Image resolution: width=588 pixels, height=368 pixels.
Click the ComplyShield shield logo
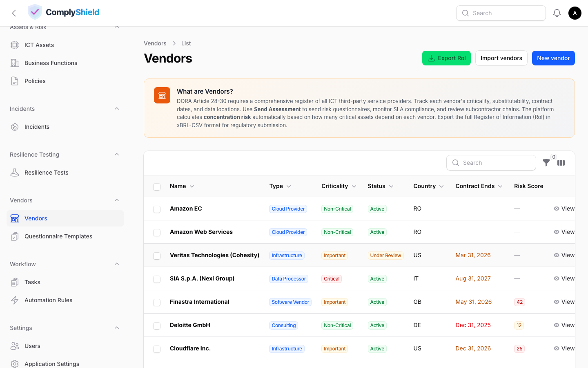tap(35, 12)
